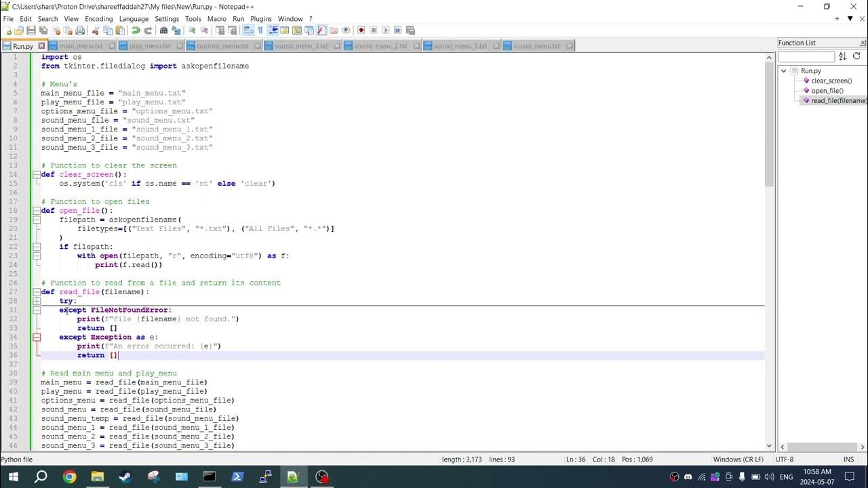Print the document from the toolbar
The height and width of the screenshot is (488, 868).
[x=80, y=30]
